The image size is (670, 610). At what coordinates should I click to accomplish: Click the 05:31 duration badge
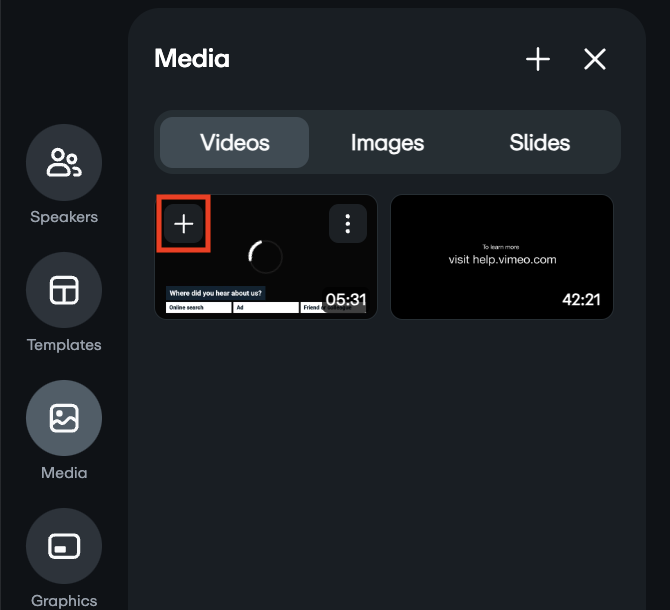[x=346, y=299]
